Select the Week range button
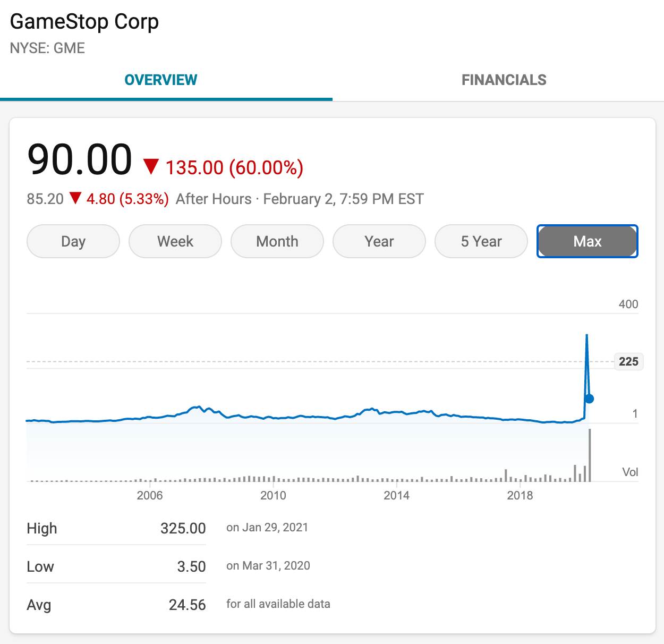 pyautogui.click(x=175, y=241)
